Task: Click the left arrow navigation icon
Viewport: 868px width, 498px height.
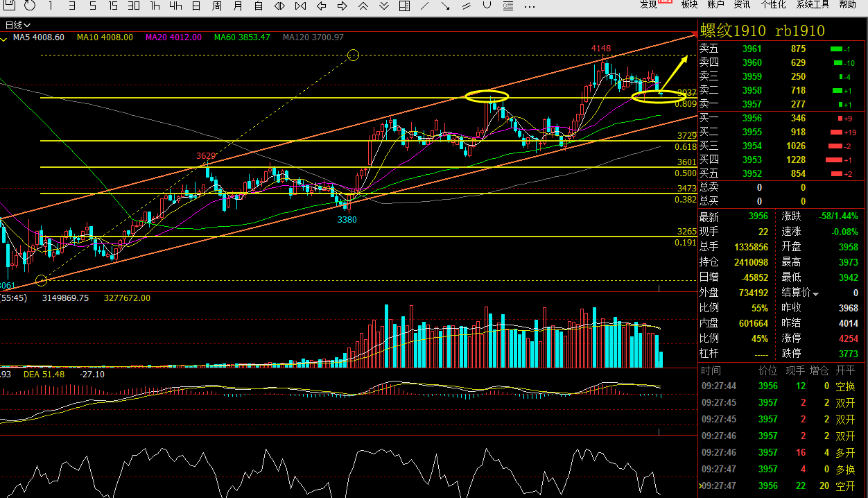Action: tap(321, 6)
